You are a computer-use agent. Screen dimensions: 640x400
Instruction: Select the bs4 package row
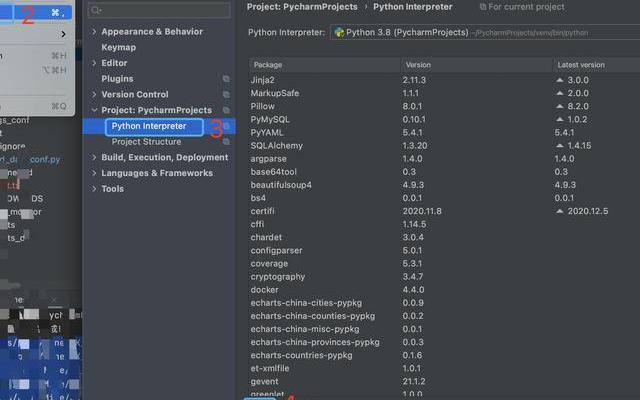(444, 198)
